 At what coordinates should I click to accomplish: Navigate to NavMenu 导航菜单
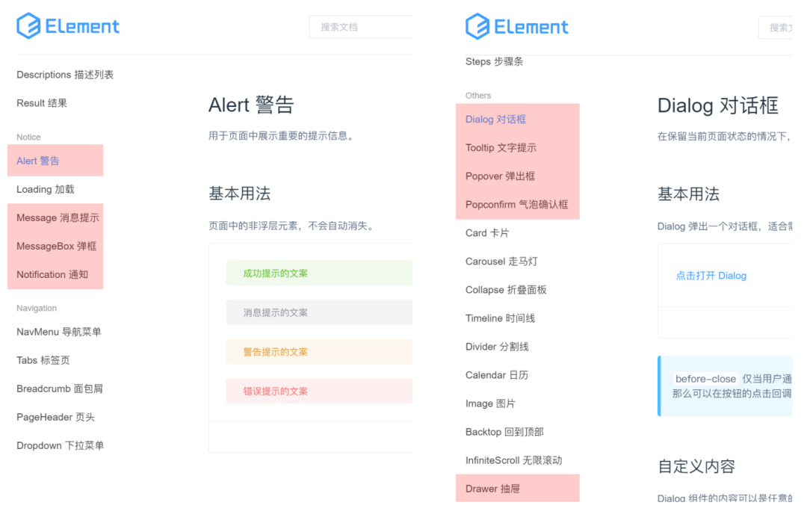[x=59, y=332]
